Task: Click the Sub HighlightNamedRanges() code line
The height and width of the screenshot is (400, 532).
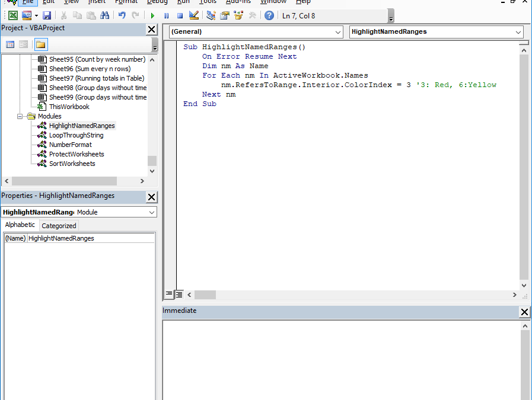Action: coord(244,47)
